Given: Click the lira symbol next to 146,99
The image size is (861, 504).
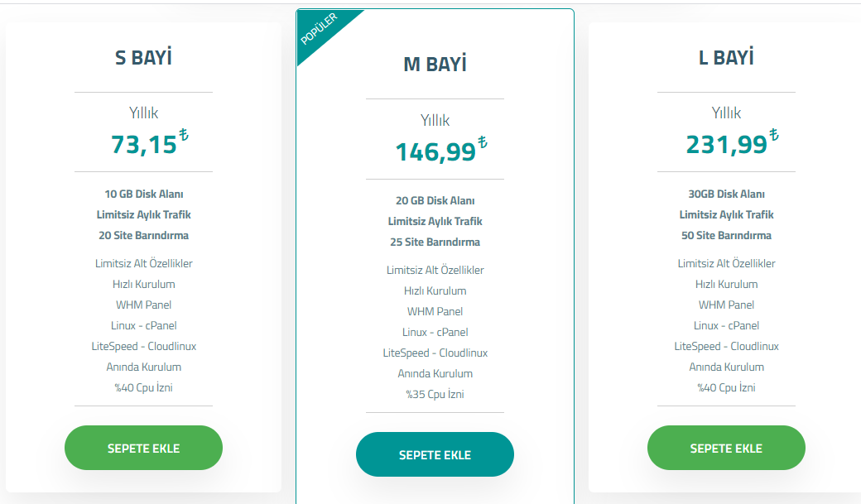Looking at the screenshot, I should click(483, 142).
